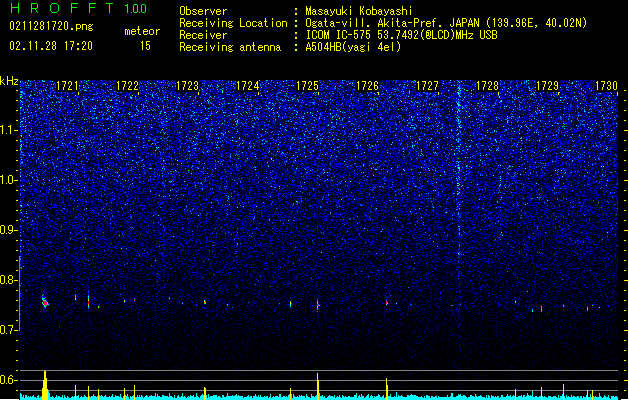
Task: Click the version number 1.0.0
Action: pyautogui.click(x=135, y=9)
